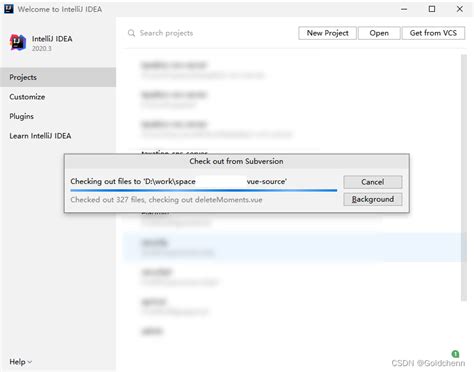The height and width of the screenshot is (372, 474).
Task: Focus the Search projects field
Action: [210, 33]
